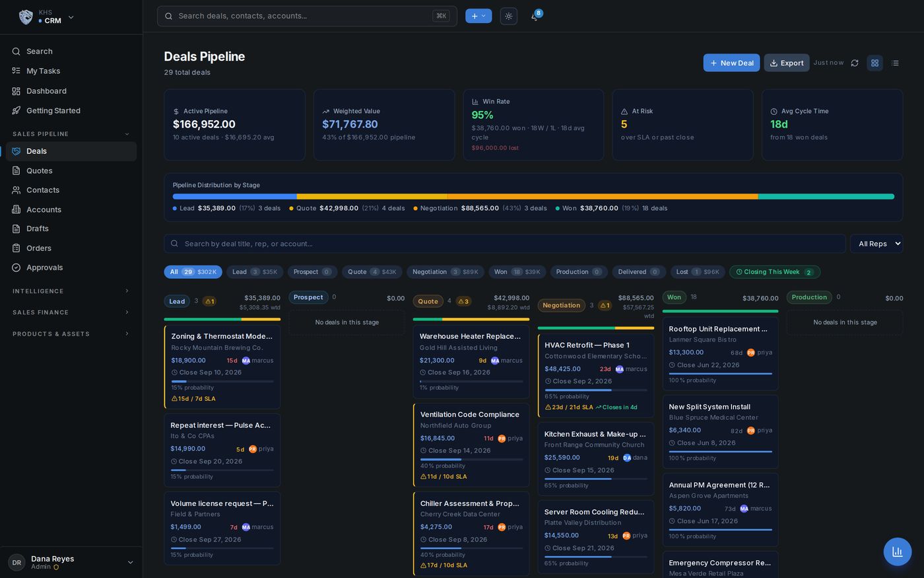This screenshot has width=924, height=578.
Task: Switch to board grid view
Action: [874, 63]
